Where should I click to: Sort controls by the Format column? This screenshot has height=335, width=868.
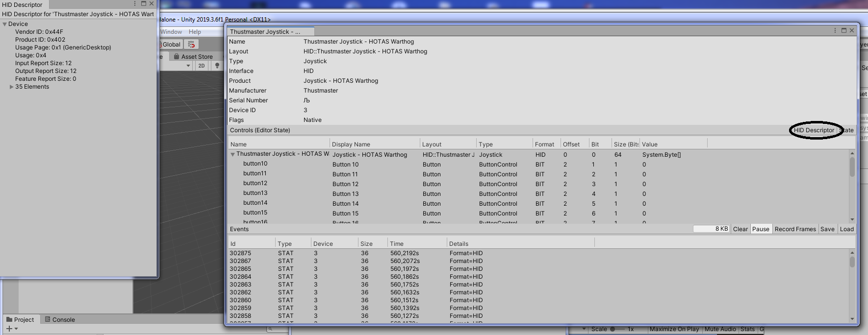546,144
